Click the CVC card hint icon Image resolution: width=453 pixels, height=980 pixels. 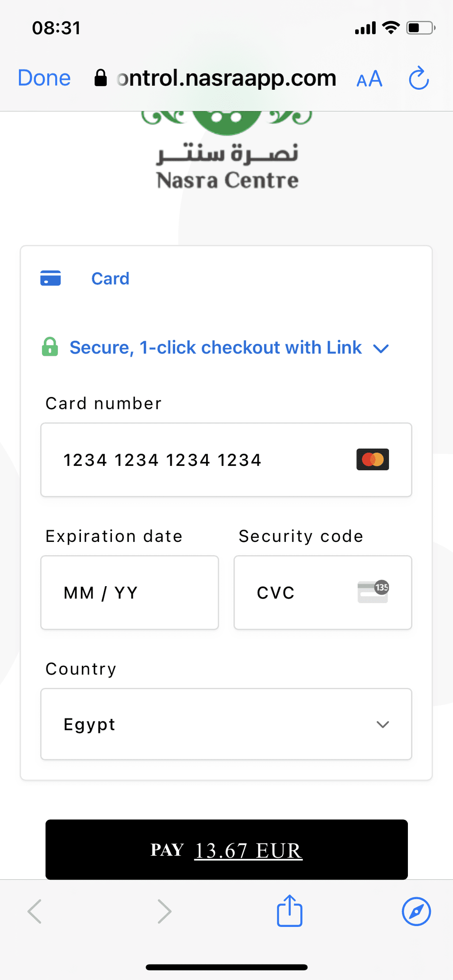click(x=373, y=591)
